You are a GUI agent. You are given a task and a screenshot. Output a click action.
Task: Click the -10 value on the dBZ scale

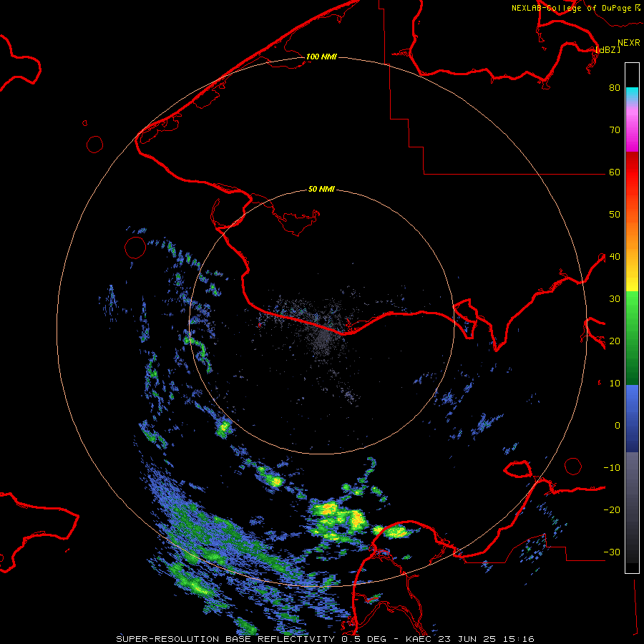click(x=612, y=467)
